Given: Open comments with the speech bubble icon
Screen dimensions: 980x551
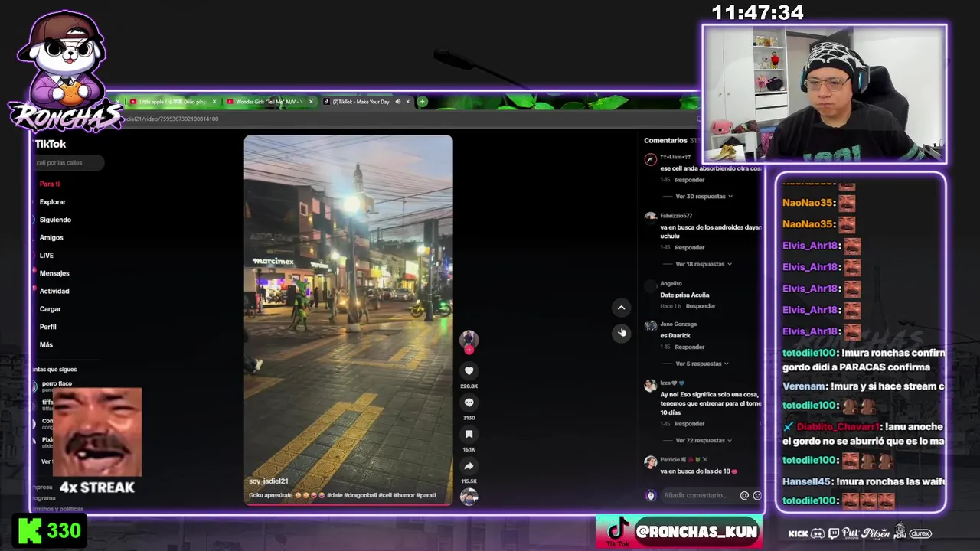Looking at the screenshot, I should pos(469,403).
